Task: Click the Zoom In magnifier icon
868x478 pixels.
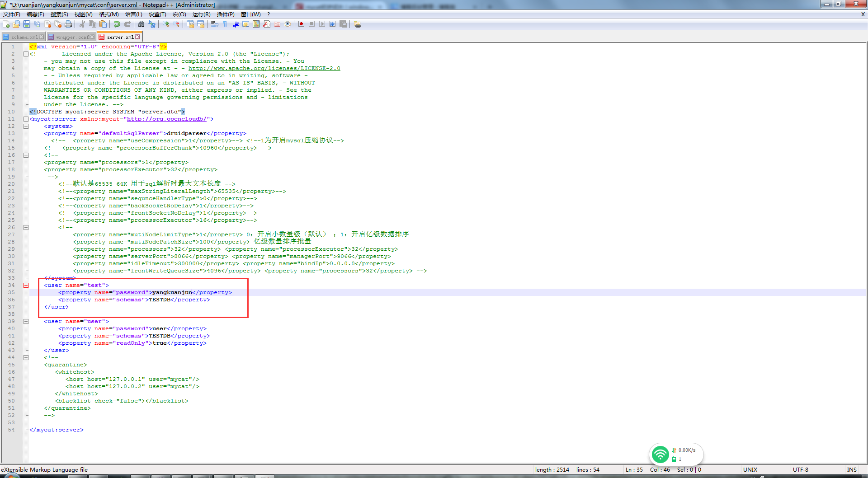Action: [166, 24]
